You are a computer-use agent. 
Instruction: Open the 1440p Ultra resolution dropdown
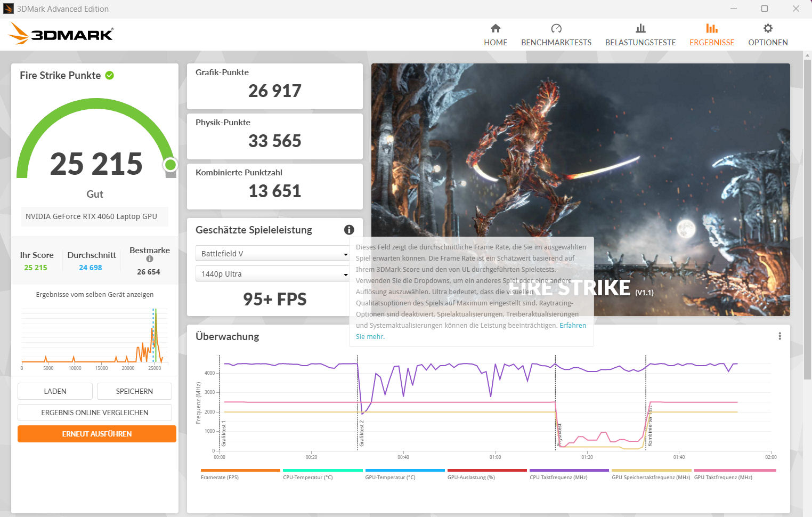pos(272,274)
